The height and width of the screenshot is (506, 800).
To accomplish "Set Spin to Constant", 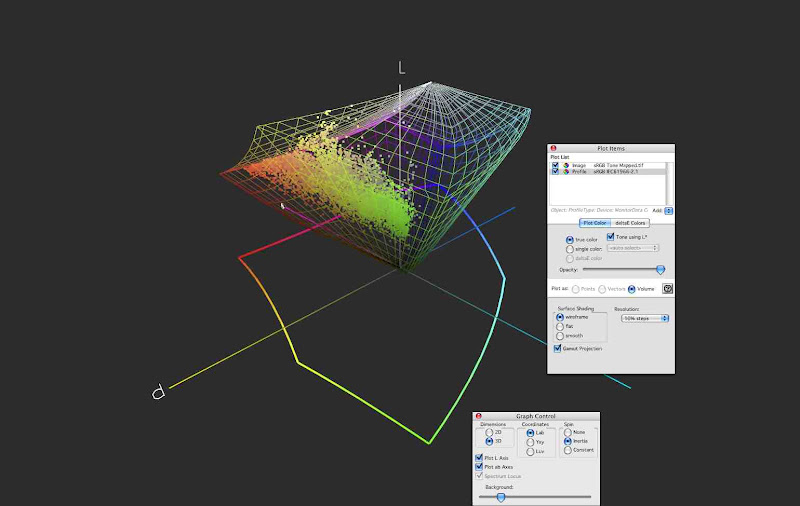I will (x=567, y=450).
